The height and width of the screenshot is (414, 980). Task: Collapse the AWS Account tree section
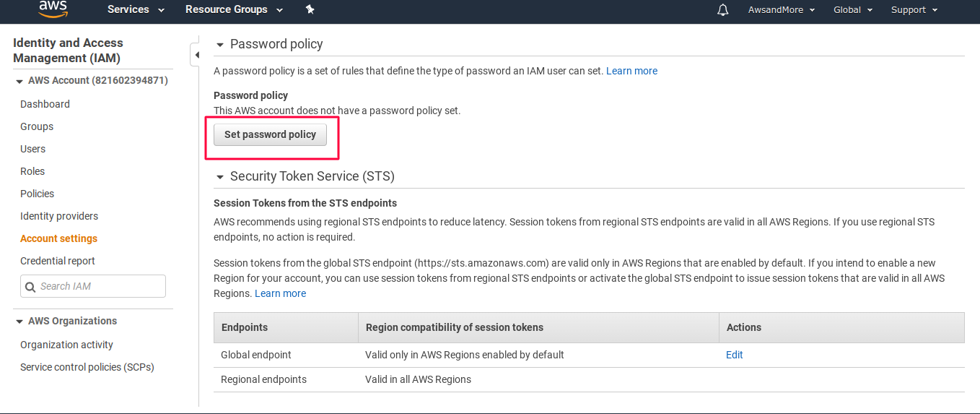click(19, 81)
